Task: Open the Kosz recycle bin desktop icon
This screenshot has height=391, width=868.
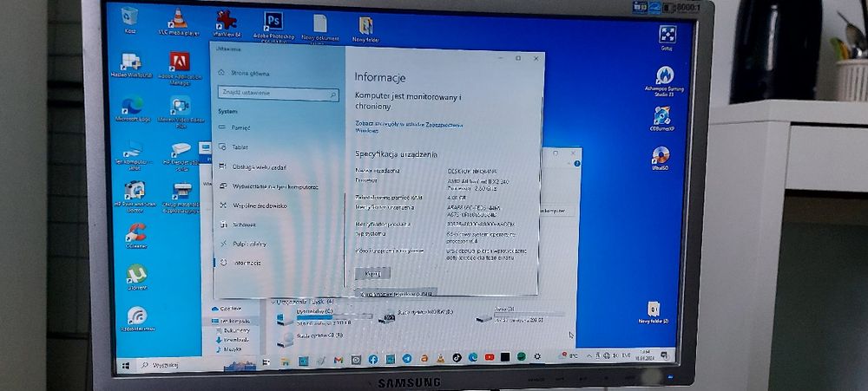Action: pos(130,20)
